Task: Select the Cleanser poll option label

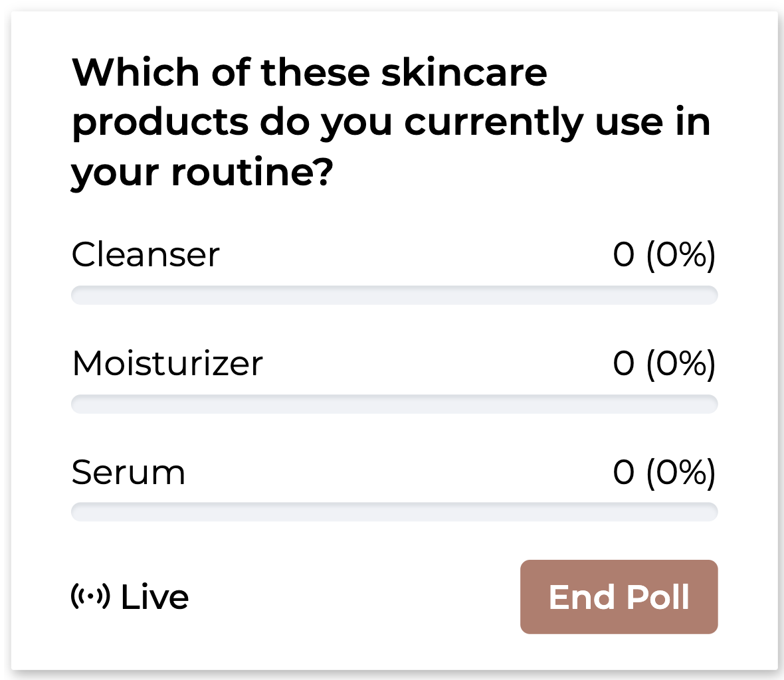Action: click(146, 254)
